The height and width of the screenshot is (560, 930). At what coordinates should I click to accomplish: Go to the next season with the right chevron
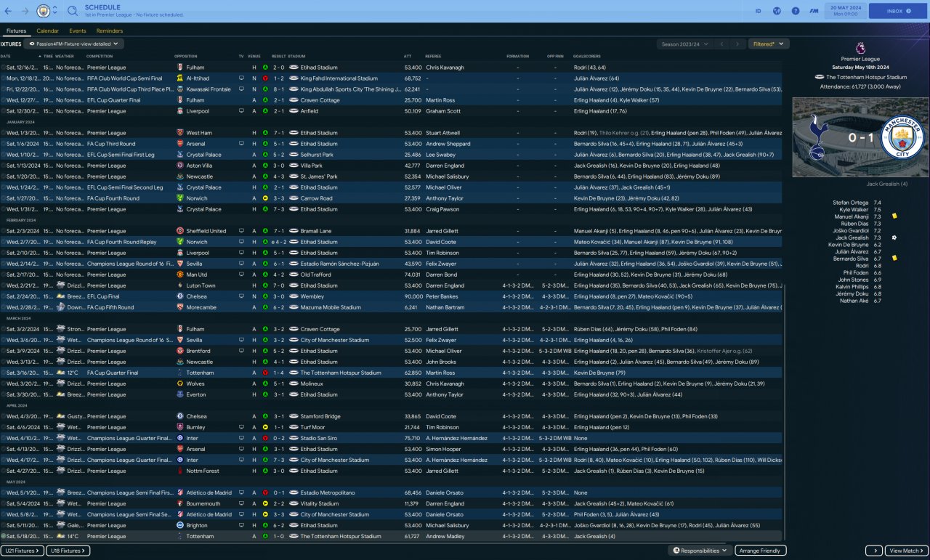737,44
